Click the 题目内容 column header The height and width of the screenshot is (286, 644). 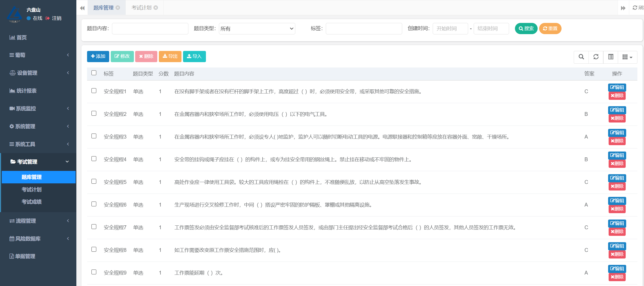[184, 74]
